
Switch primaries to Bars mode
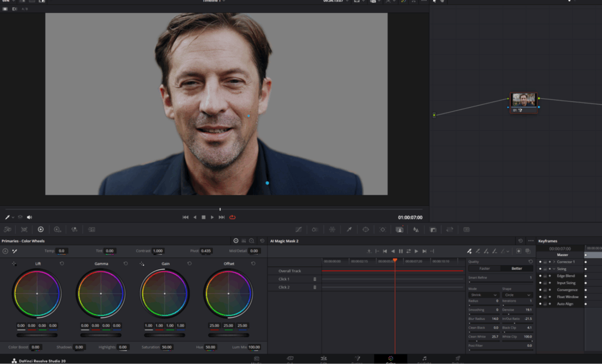coord(244,241)
